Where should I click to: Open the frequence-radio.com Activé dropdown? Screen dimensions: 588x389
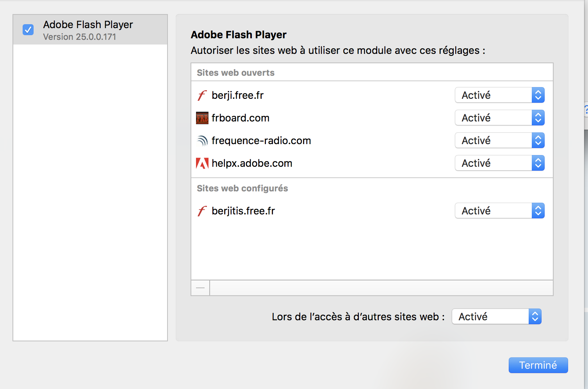(499, 141)
